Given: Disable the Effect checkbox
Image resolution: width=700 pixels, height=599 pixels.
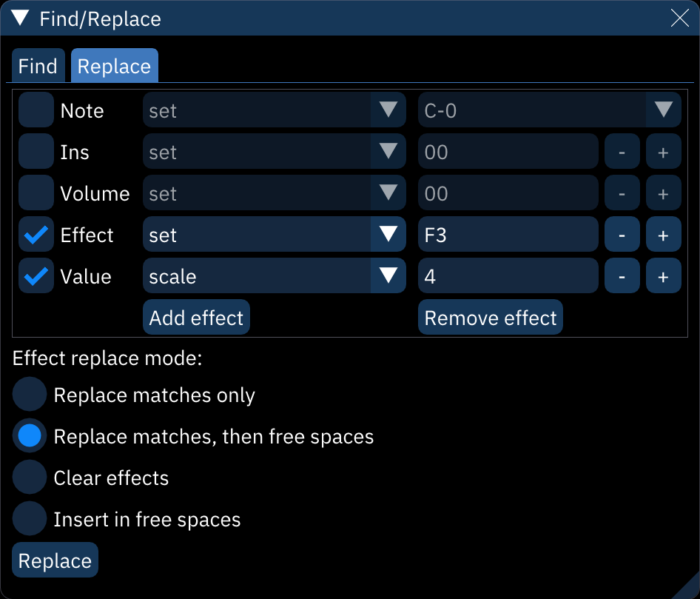Looking at the screenshot, I should (36, 234).
